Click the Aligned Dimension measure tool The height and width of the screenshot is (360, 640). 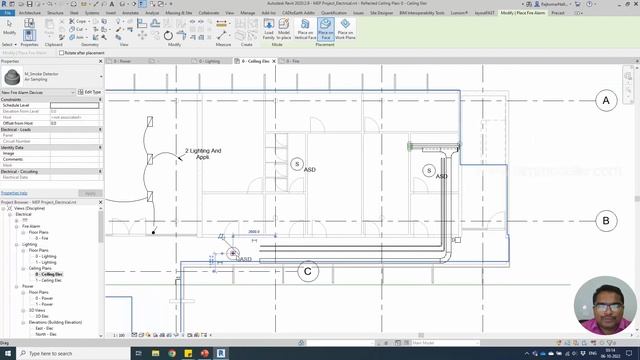(221, 23)
